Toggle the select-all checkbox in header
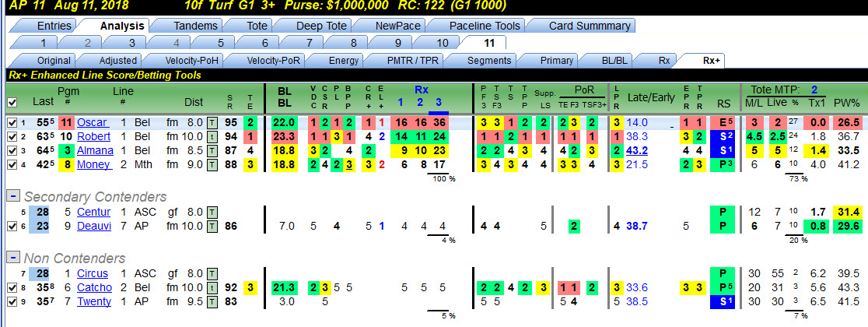The image size is (868, 327). (12, 102)
